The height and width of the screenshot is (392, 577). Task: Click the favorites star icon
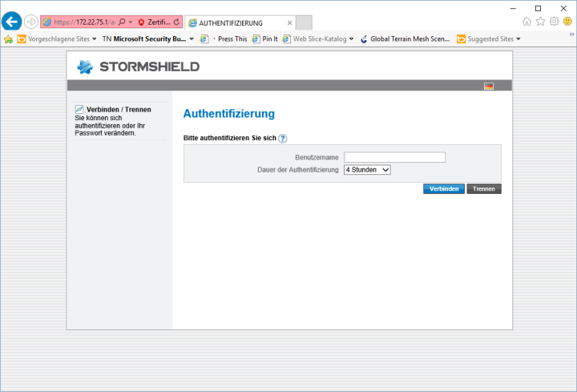(x=540, y=22)
